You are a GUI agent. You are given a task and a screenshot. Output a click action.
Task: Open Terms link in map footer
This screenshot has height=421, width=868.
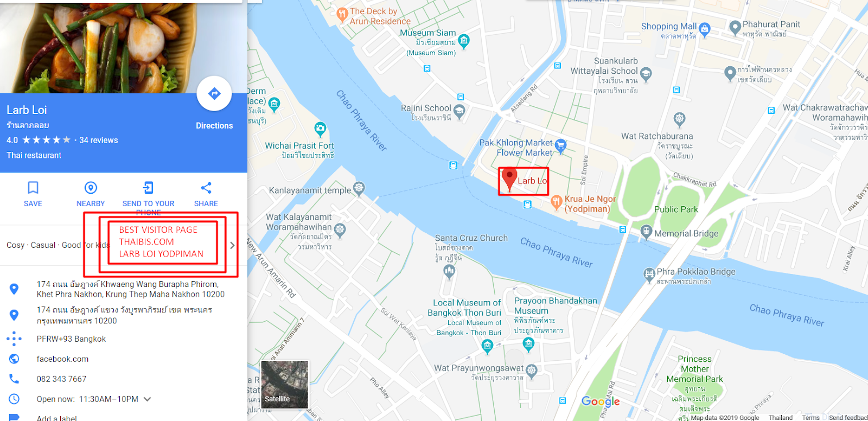810,417
